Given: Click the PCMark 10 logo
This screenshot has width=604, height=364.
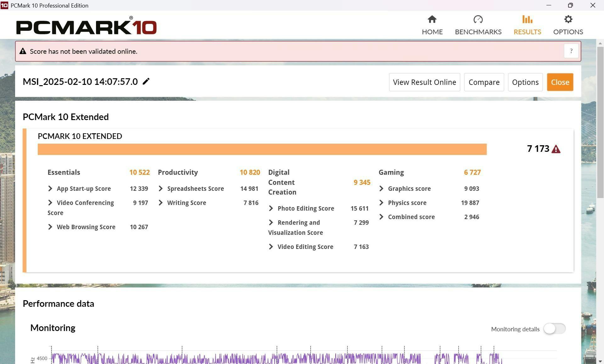Looking at the screenshot, I should (x=86, y=26).
